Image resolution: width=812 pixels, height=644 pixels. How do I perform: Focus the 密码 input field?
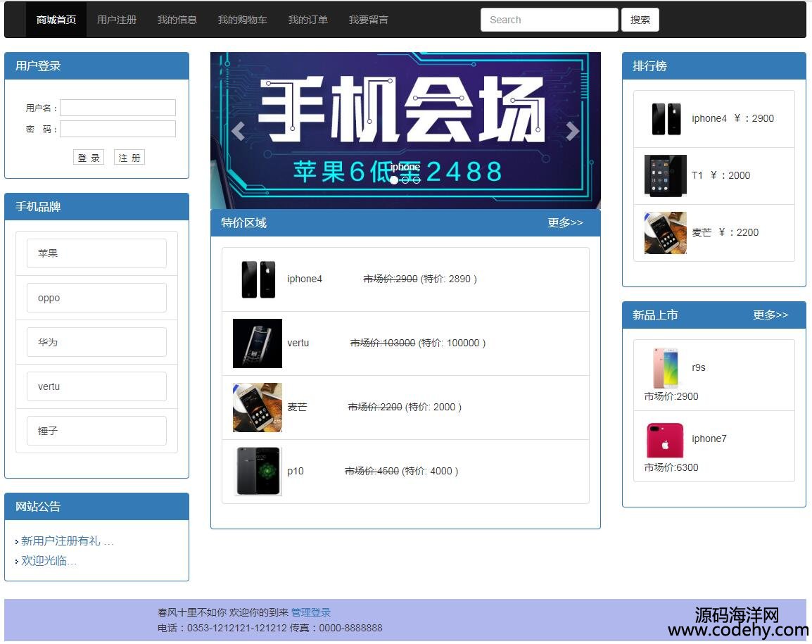point(118,129)
